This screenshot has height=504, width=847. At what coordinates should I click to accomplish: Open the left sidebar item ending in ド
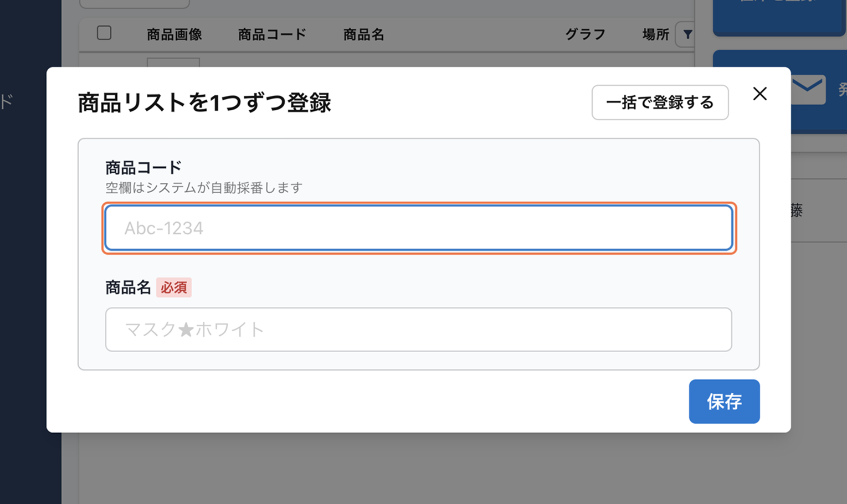coord(7,102)
